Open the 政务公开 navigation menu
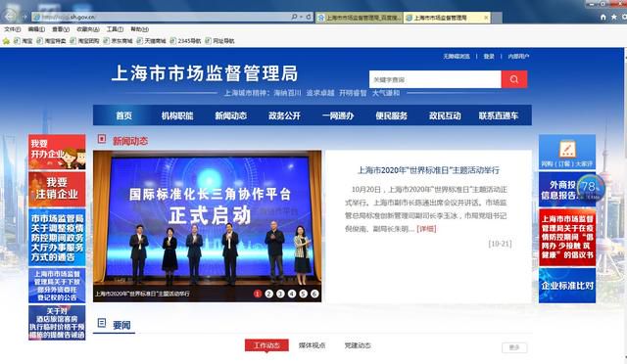 tap(284, 115)
